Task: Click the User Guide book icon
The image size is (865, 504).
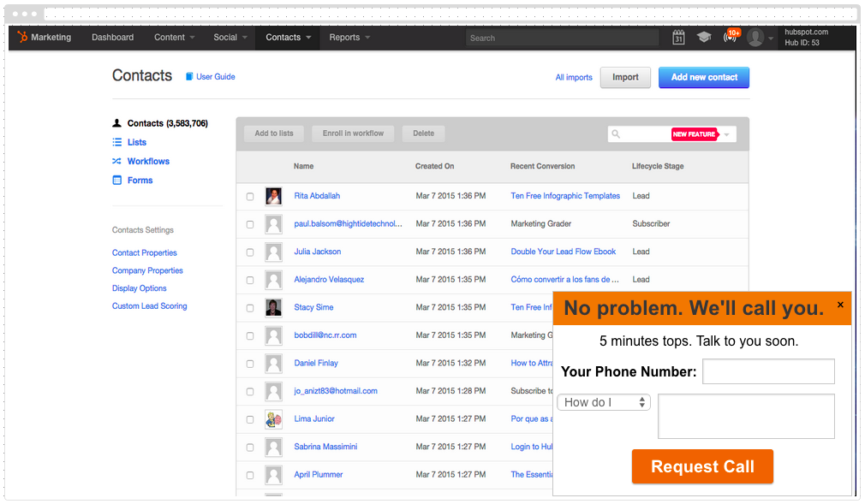Action: pyautogui.click(x=189, y=77)
